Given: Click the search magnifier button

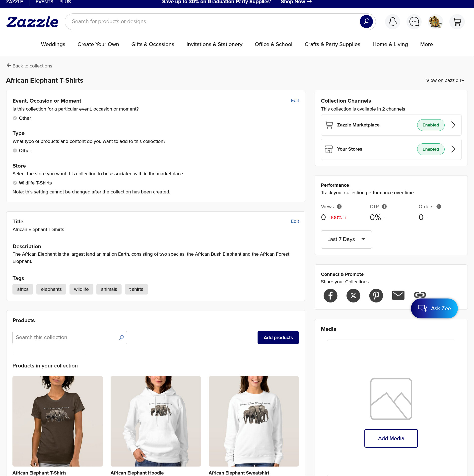Looking at the screenshot, I should click(x=366, y=22).
